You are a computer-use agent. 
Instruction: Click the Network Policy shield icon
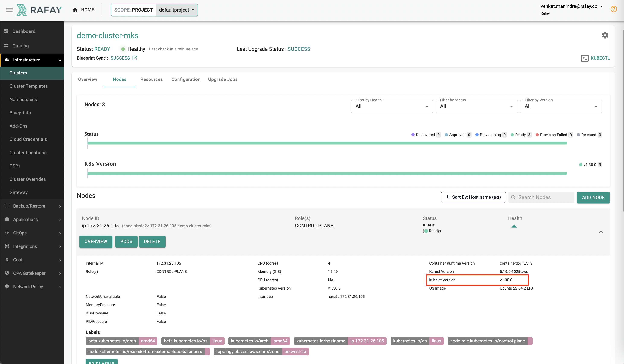click(7, 287)
